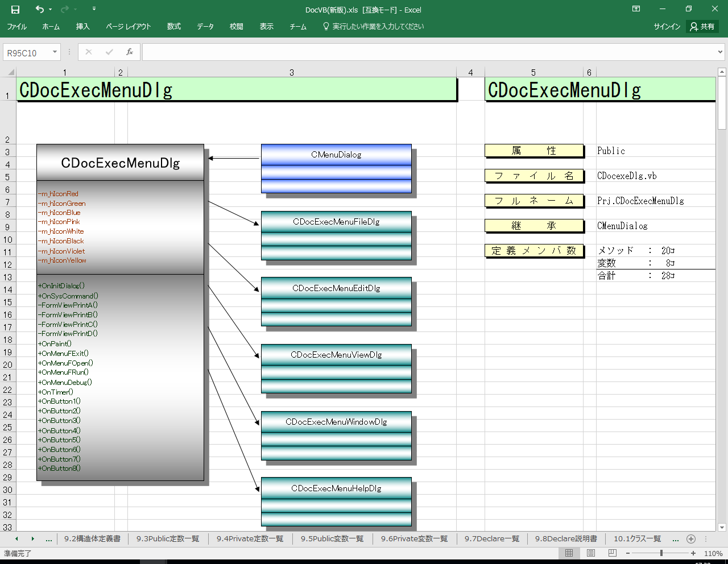Click the zoom in plus icon
Image resolution: width=728 pixels, height=564 pixels.
pyautogui.click(x=693, y=553)
